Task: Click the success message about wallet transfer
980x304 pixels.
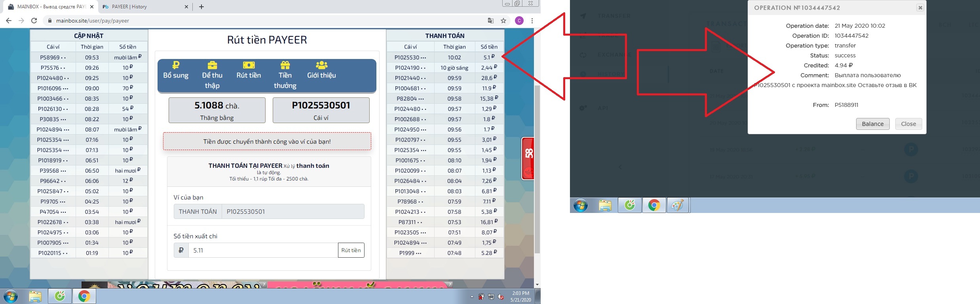Action: (267, 141)
